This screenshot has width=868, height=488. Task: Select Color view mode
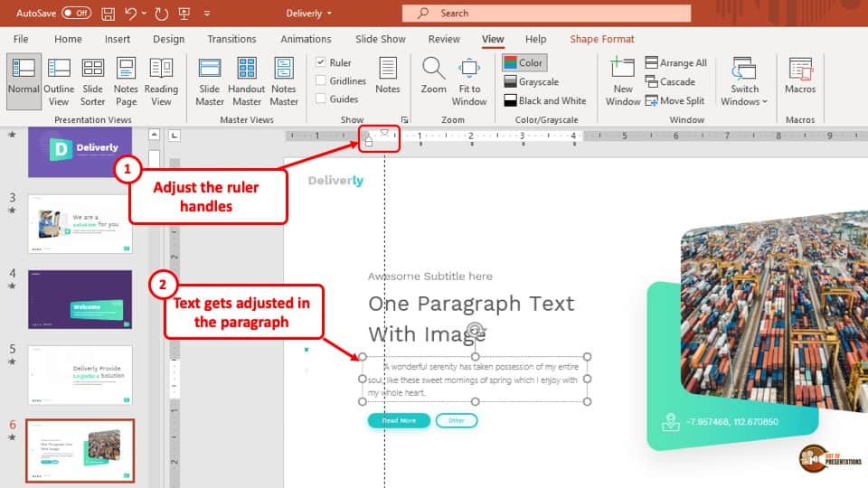click(x=524, y=62)
